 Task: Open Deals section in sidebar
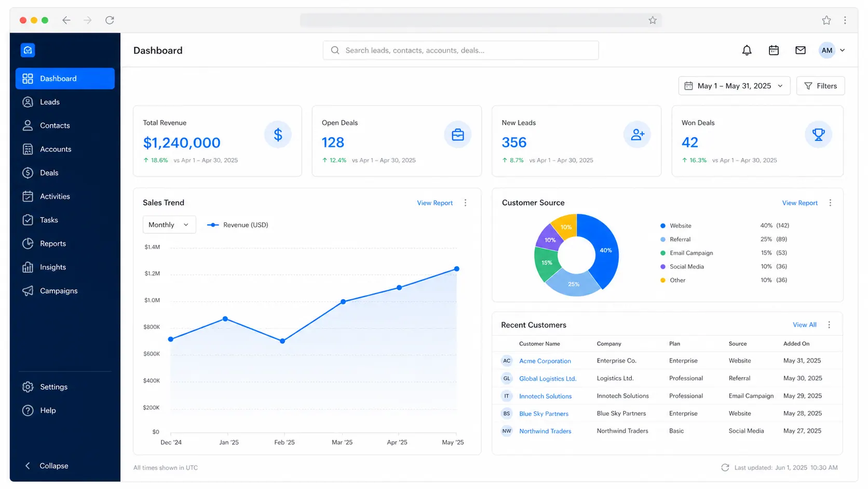(x=65, y=173)
